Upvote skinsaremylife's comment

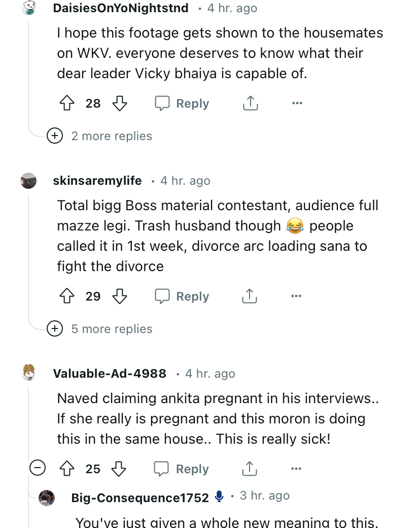67,296
